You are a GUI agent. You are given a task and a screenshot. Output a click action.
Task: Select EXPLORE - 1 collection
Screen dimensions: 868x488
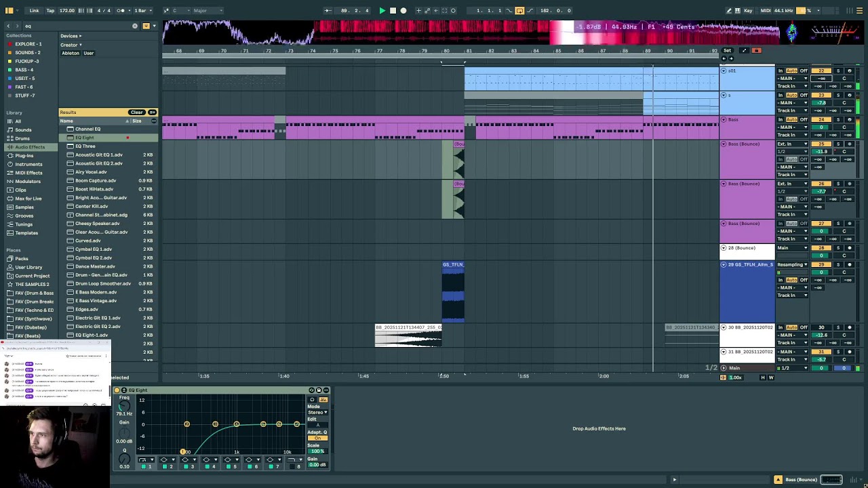click(x=28, y=44)
